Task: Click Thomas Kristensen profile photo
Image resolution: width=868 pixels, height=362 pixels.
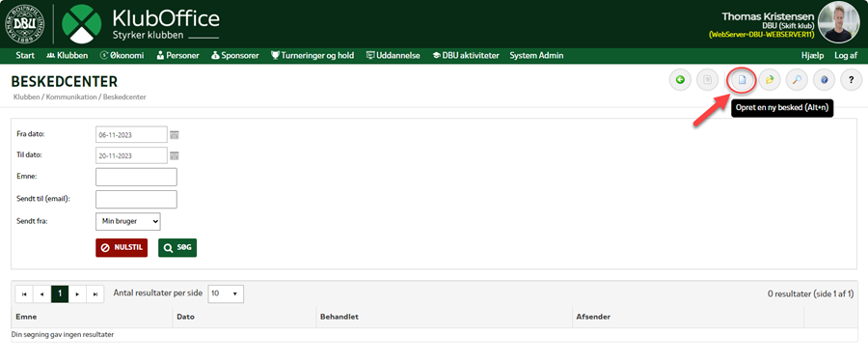Action: tap(839, 23)
